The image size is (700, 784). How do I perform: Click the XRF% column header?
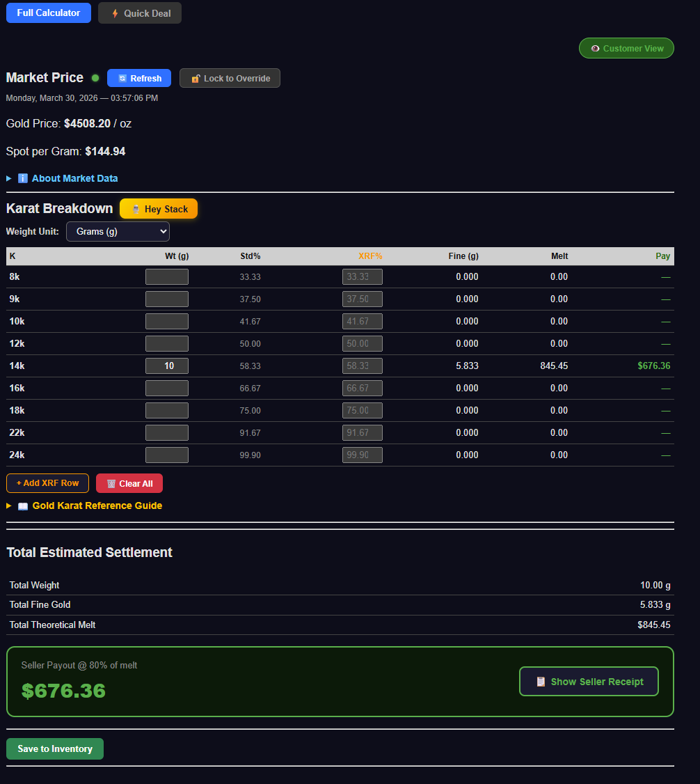(x=370, y=256)
